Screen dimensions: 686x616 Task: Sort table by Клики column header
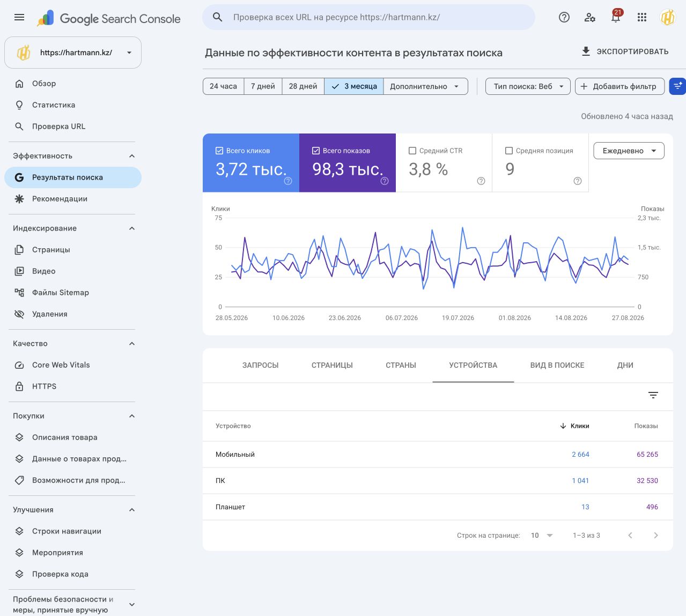(x=574, y=426)
